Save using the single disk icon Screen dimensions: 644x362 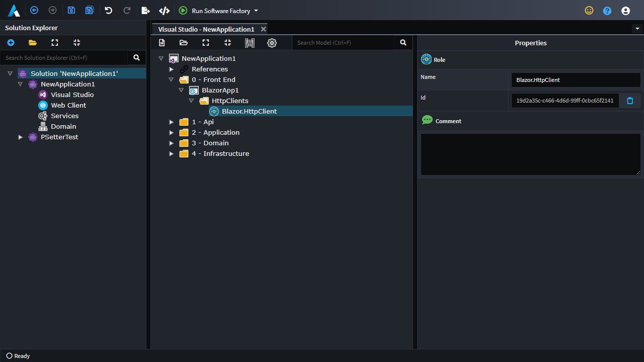[71, 10]
